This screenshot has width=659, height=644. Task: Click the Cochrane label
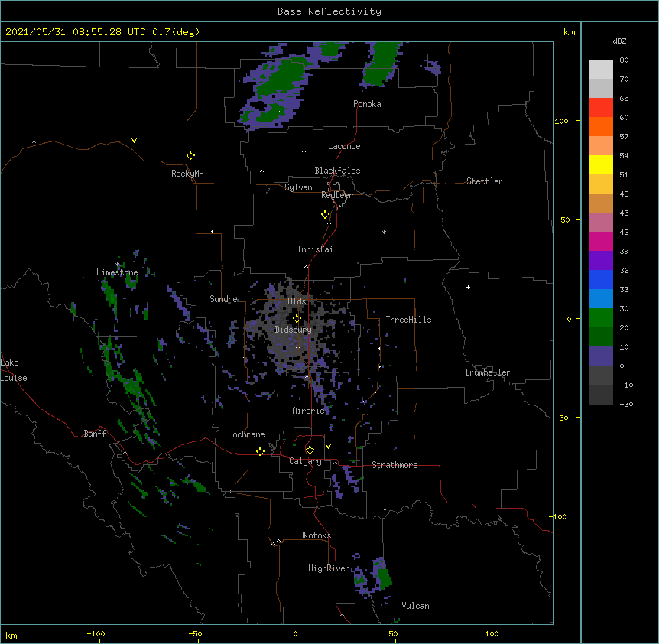pyautogui.click(x=246, y=434)
